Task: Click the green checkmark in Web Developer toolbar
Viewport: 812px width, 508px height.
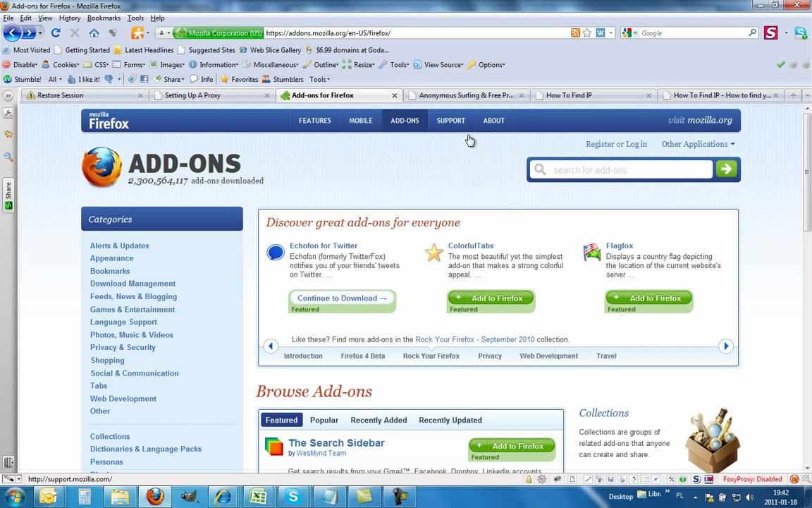Action: pyautogui.click(x=780, y=65)
